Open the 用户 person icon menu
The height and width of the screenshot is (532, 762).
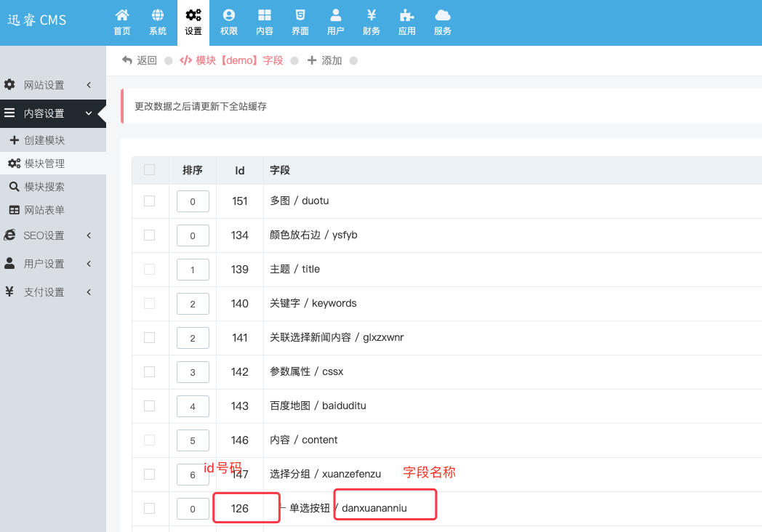point(335,23)
